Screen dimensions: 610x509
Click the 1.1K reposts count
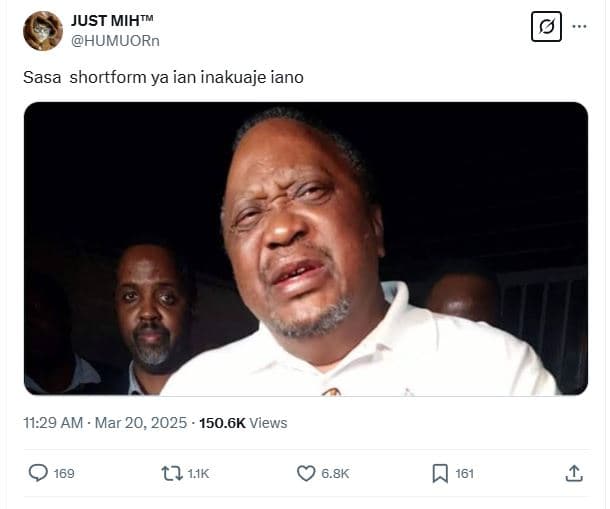coord(199,474)
